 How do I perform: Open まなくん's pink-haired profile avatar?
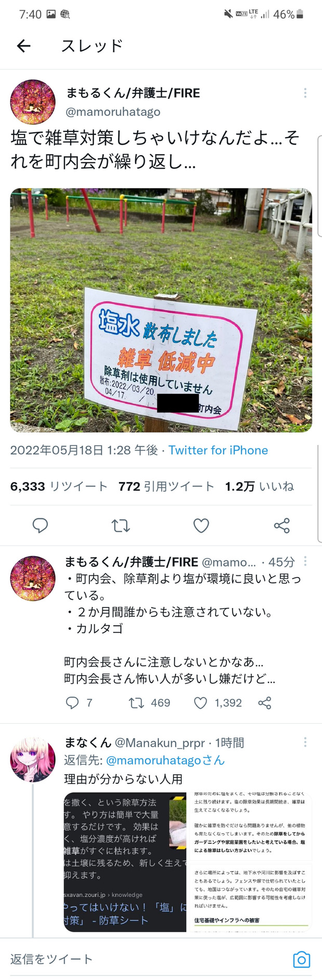[33, 760]
